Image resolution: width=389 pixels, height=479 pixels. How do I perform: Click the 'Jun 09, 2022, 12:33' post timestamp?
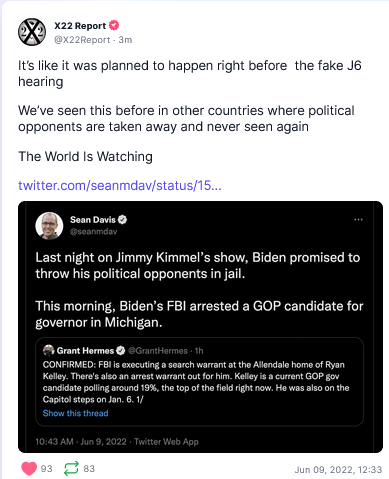[338, 470]
